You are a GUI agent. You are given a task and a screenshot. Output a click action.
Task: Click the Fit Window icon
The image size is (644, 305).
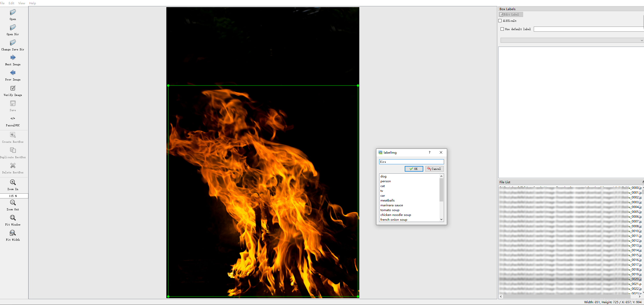click(13, 218)
